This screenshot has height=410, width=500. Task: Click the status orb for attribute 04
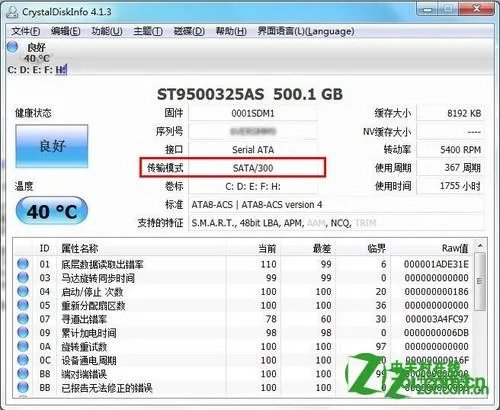pos(23,291)
